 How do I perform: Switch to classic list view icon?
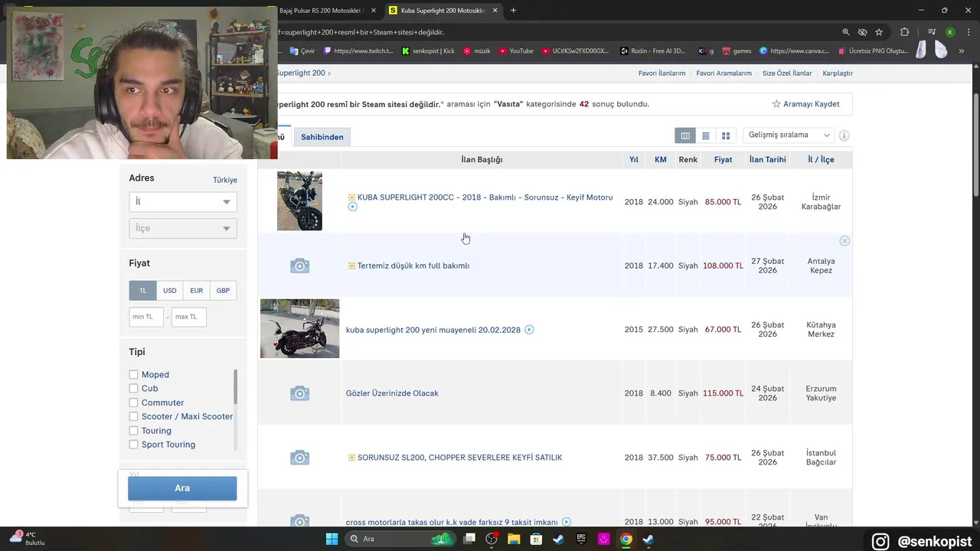(x=705, y=135)
